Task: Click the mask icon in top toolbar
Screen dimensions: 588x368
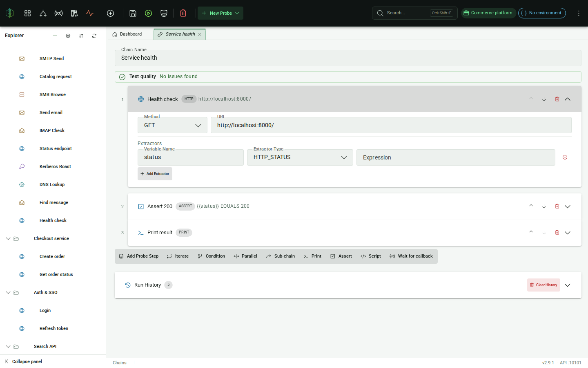Action: click(164, 13)
